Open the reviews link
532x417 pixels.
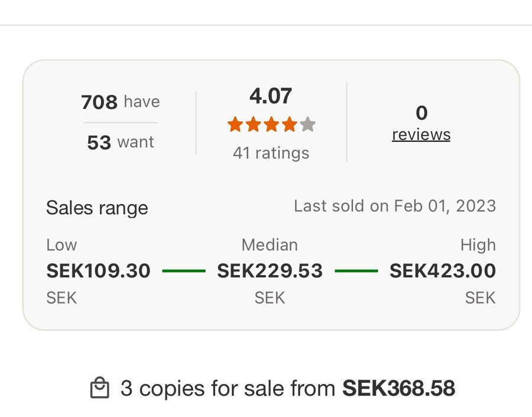421,135
